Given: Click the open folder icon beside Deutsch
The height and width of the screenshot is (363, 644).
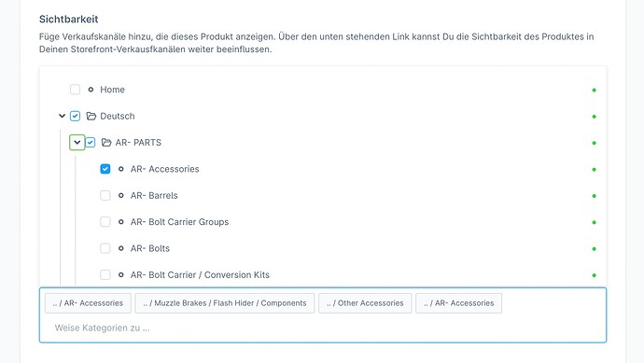Looking at the screenshot, I should 91,117.
